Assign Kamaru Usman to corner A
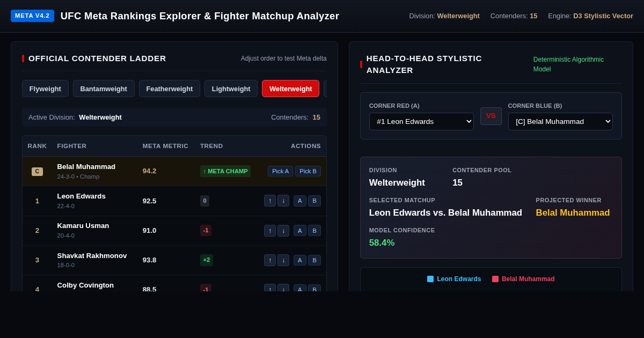The image size is (644, 338). [x=300, y=231]
